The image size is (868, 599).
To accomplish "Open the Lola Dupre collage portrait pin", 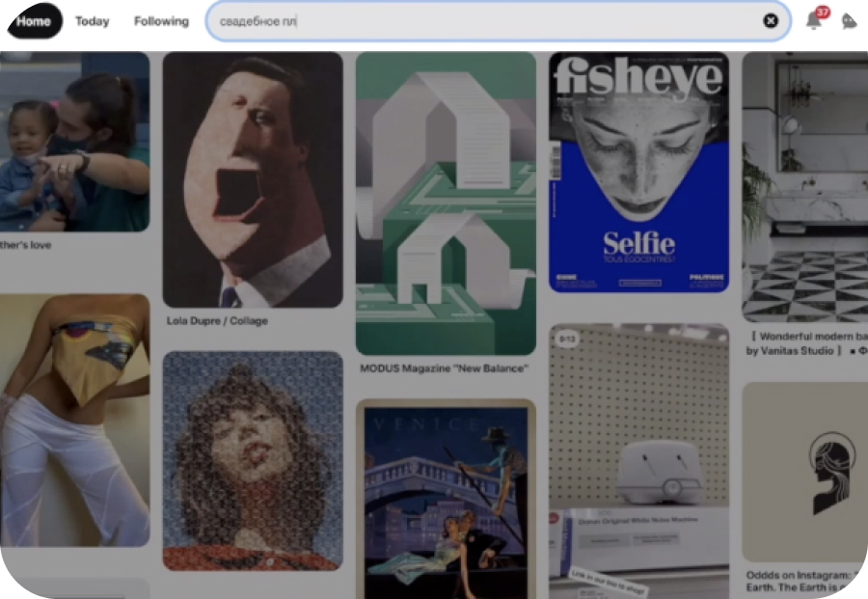I will pyautogui.click(x=253, y=179).
